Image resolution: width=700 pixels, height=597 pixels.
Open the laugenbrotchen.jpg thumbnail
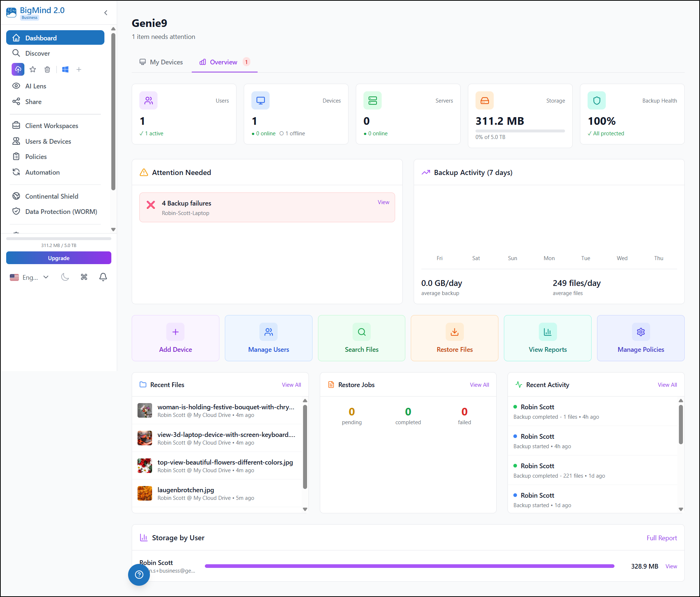point(144,493)
